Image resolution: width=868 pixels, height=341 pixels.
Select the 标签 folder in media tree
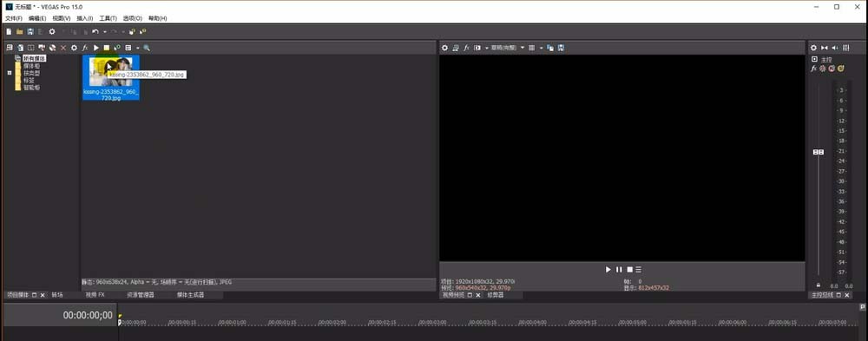click(x=29, y=80)
